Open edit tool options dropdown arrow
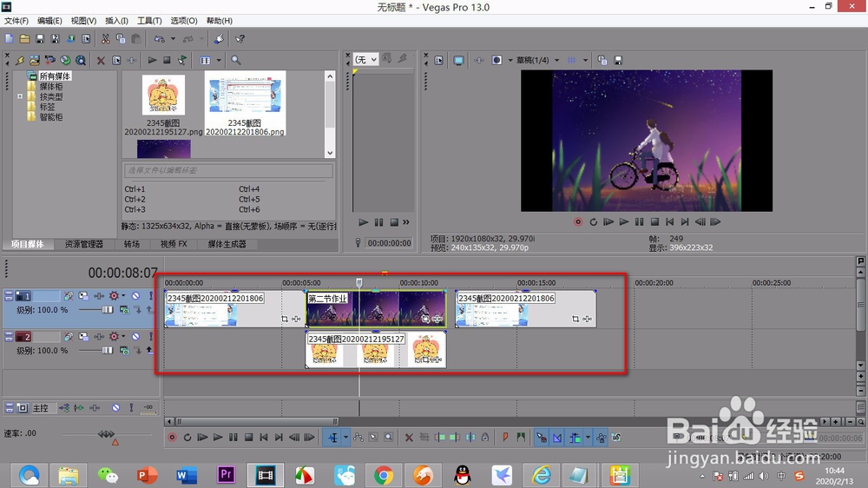The height and width of the screenshot is (488, 868). tap(346, 438)
